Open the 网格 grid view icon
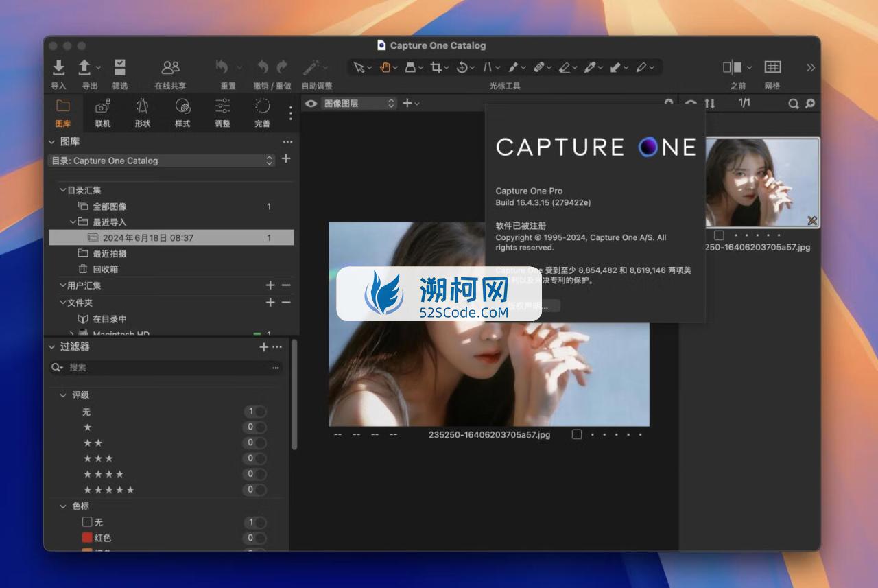Image resolution: width=878 pixels, height=588 pixels. click(x=772, y=67)
